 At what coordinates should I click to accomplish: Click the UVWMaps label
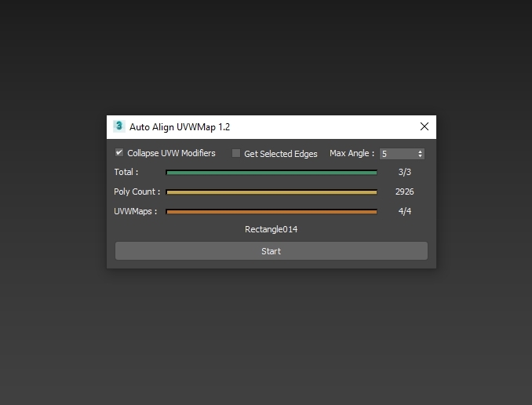point(135,211)
